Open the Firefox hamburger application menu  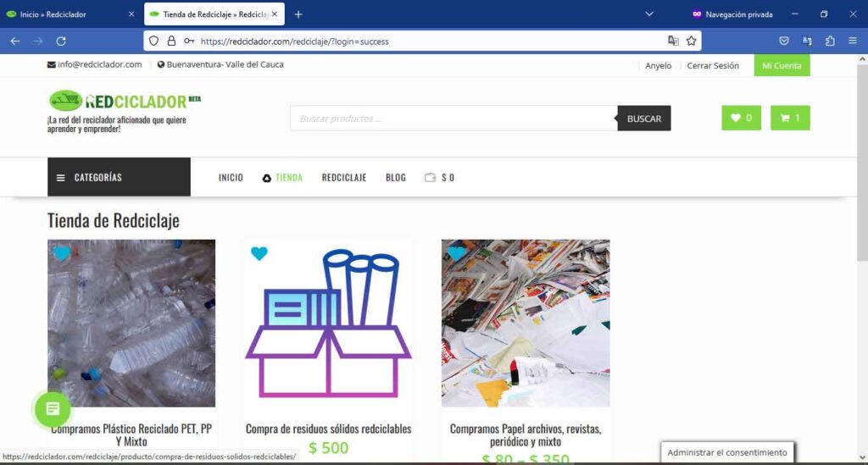click(853, 41)
